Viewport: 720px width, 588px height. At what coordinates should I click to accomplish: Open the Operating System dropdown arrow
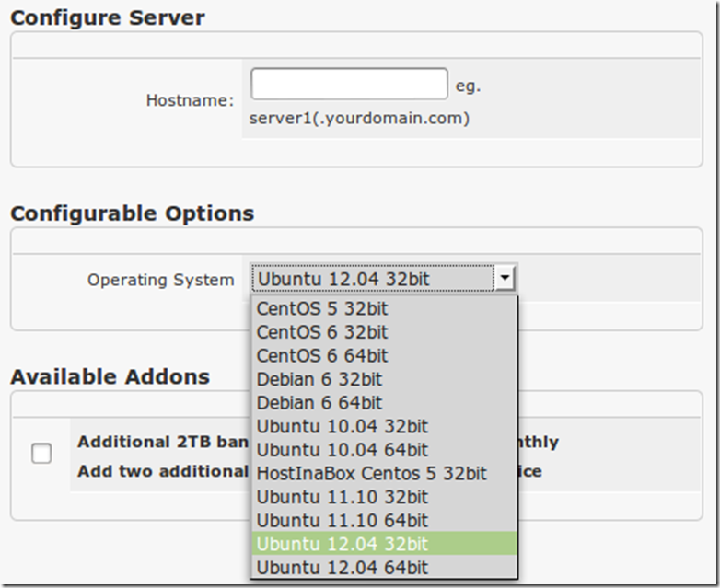point(505,278)
